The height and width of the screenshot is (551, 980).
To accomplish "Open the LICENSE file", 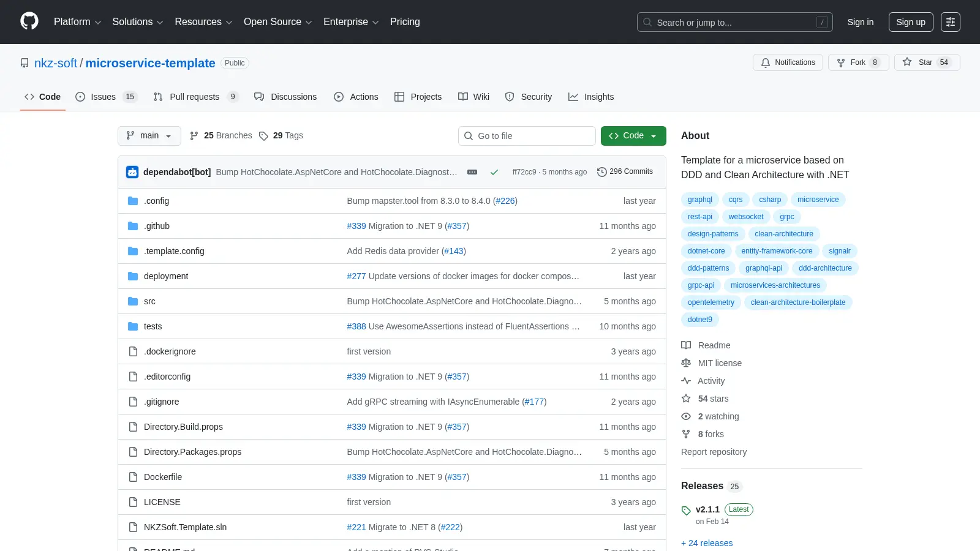I will point(162,502).
